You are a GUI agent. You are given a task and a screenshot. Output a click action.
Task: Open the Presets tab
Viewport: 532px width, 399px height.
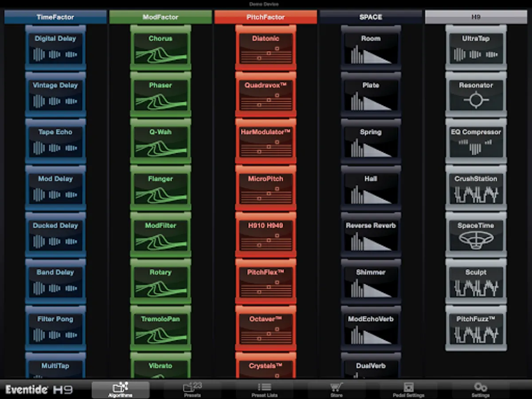[x=192, y=389]
